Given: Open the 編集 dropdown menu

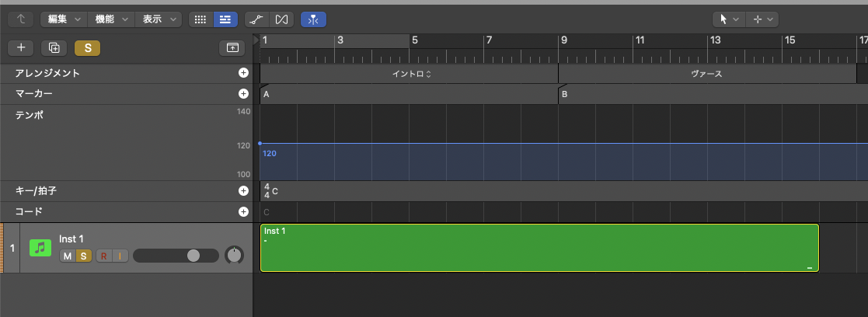Looking at the screenshot, I should pyautogui.click(x=63, y=19).
